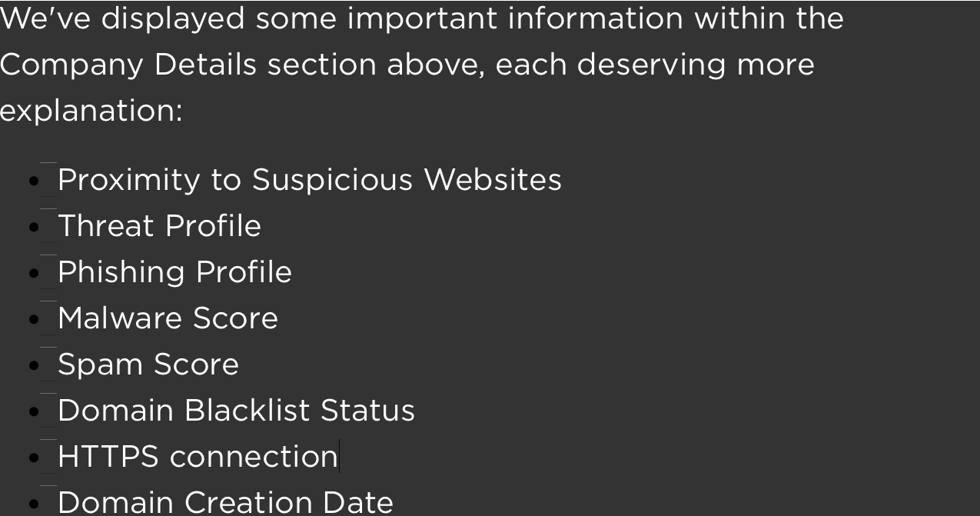Image resolution: width=980 pixels, height=516 pixels.
Task: Open the Phishing Profile entry
Action: pos(175,272)
